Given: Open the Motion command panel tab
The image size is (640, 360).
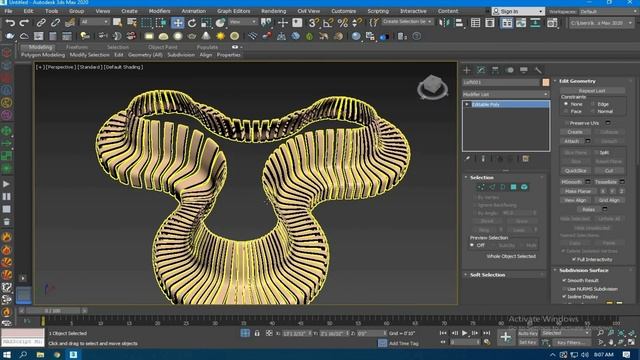Looking at the screenshot, I should (x=509, y=70).
